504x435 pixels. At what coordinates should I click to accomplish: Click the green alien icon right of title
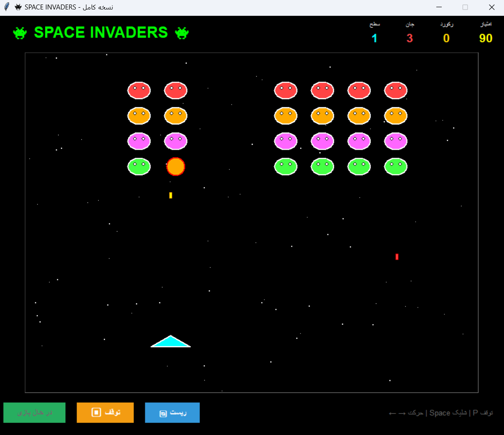click(x=182, y=33)
